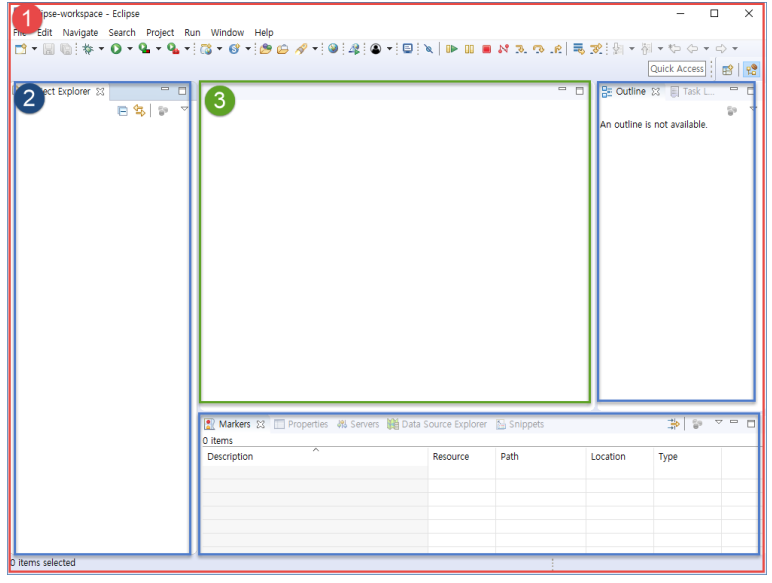The width and height of the screenshot is (772, 583).
Task: Click the Resume debug icon
Action: 451,49
